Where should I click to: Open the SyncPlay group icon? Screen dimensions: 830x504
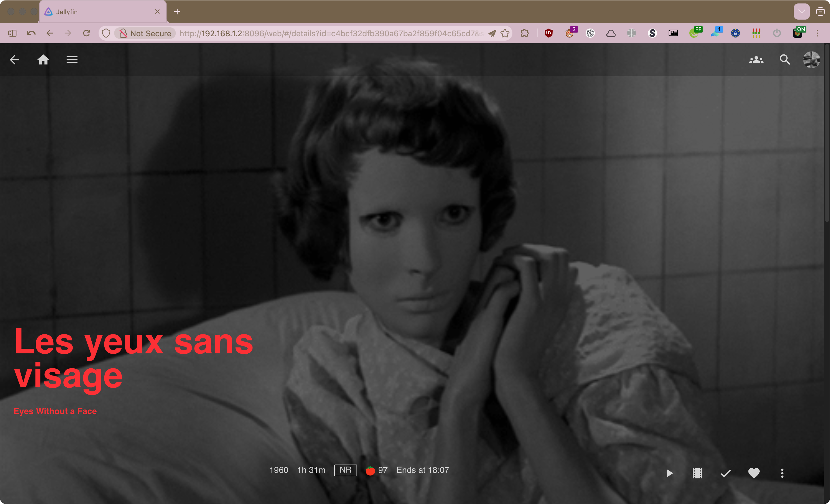point(756,60)
